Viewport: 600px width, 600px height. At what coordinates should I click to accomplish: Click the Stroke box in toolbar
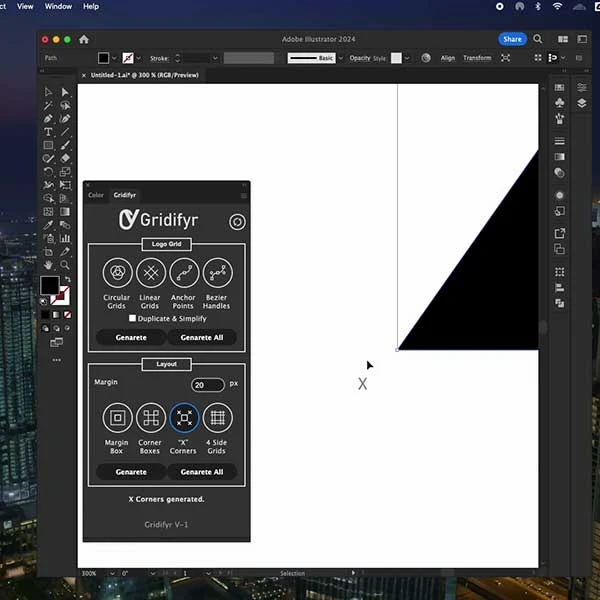click(63, 298)
